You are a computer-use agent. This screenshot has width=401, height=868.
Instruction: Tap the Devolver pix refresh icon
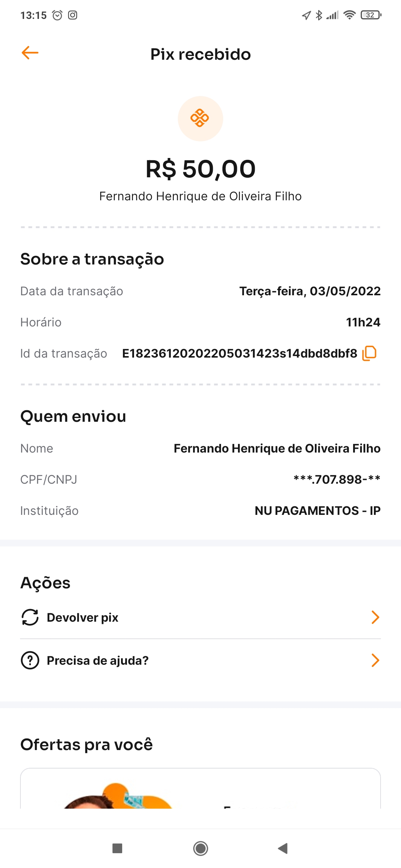pos(30,617)
